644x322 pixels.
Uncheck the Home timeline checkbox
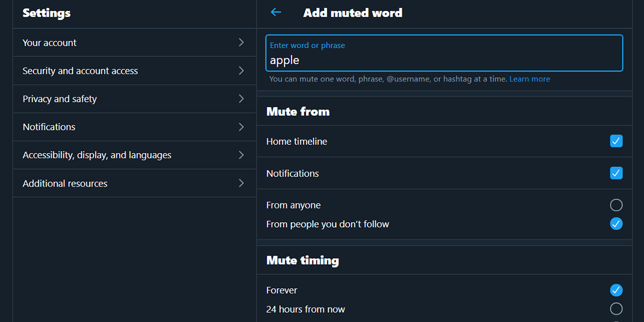pyautogui.click(x=616, y=141)
